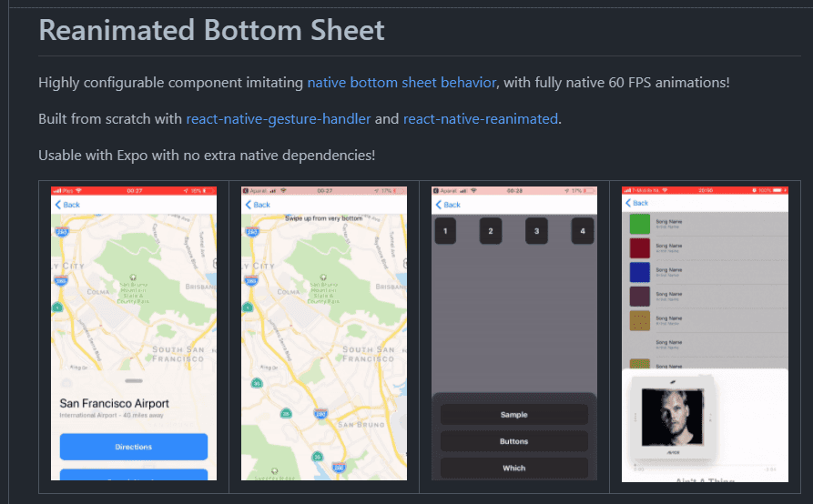Tap Back in the San Francisco Airport demo
Image resolution: width=813 pixels, height=504 pixels.
[x=67, y=205]
